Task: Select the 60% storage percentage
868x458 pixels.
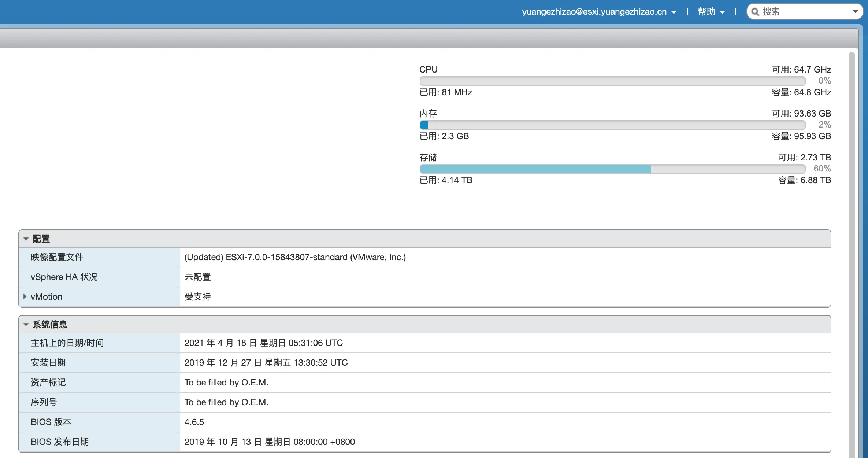Action: point(822,169)
